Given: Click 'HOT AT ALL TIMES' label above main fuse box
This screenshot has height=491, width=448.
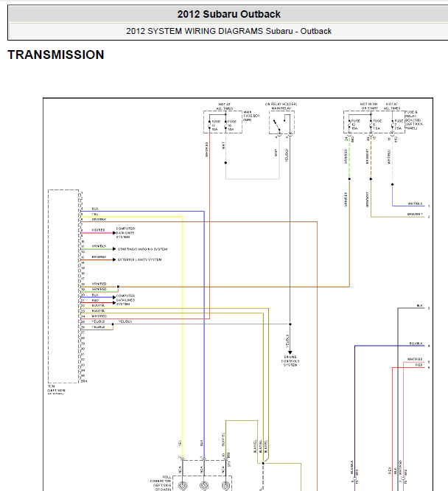Looking at the screenshot, I should [x=225, y=106].
